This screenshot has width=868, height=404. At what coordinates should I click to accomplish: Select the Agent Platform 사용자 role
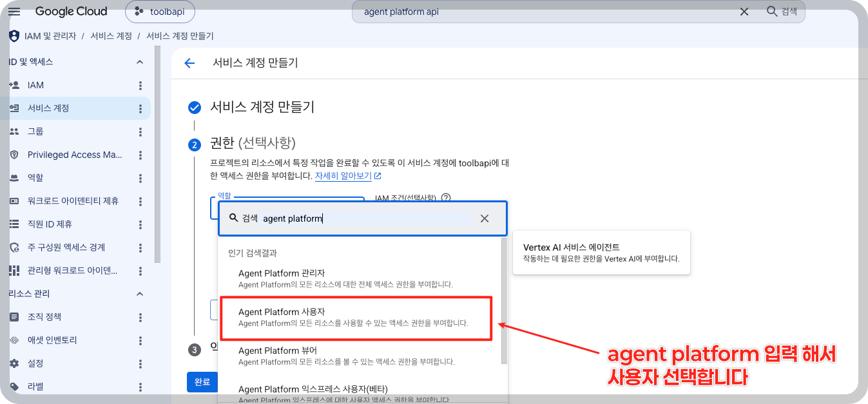[358, 317]
